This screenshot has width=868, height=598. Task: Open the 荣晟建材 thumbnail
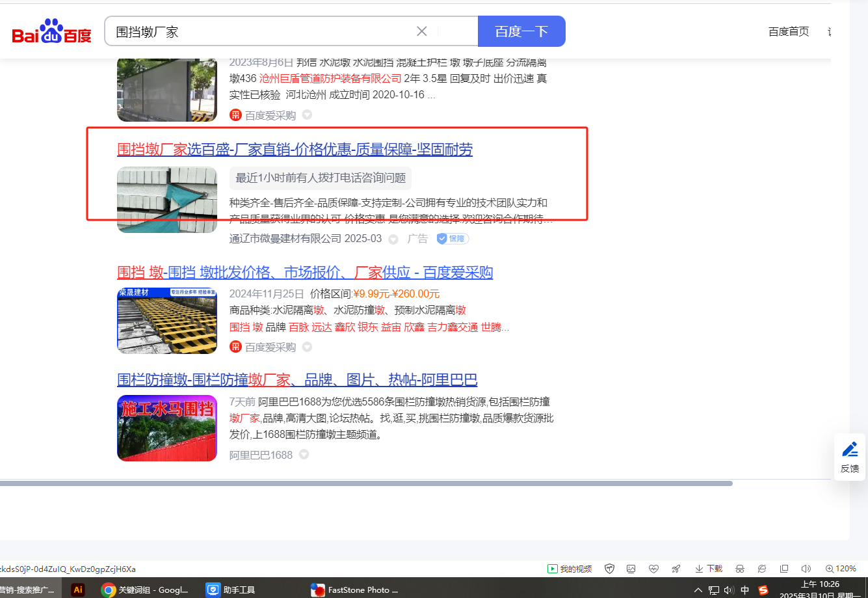pyautogui.click(x=167, y=321)
